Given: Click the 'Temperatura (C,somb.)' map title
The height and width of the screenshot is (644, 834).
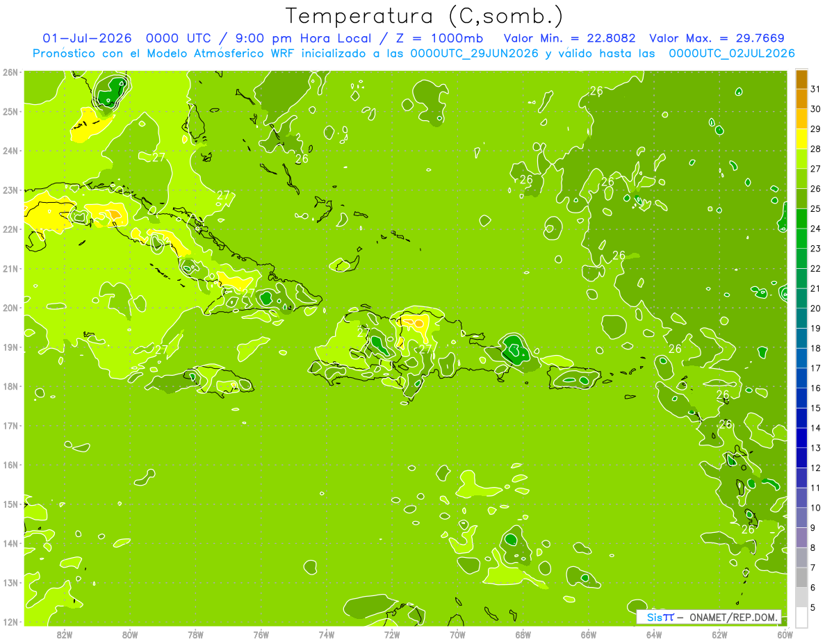Looking at the screenshot, I should pyautogui.click(x=425, y=17).
